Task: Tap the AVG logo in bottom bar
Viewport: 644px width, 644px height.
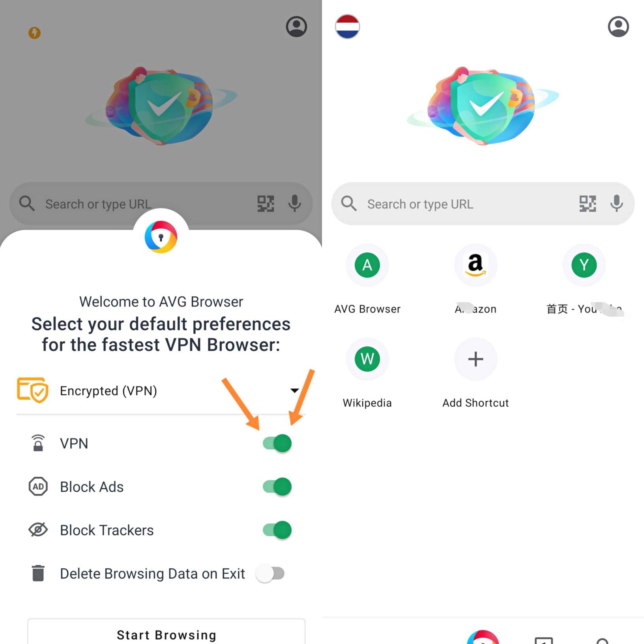Action: coord(483,637)
